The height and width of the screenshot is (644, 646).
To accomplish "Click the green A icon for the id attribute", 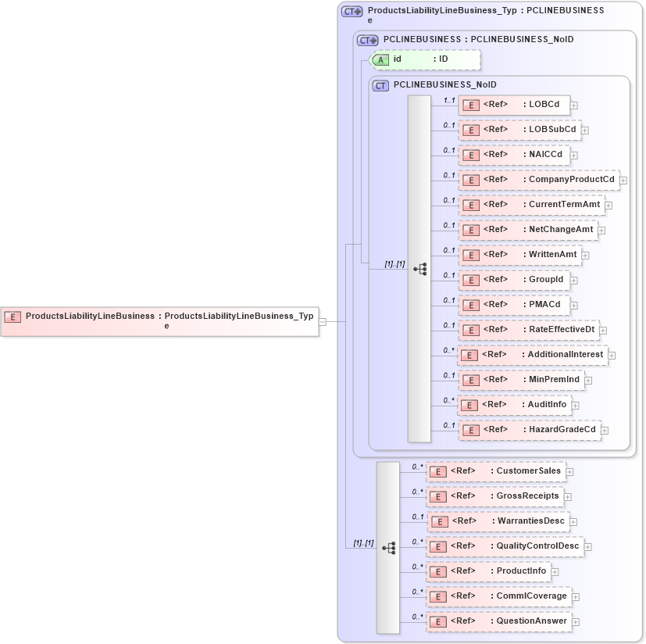I will pyautogui.click(x=380, y=59).
